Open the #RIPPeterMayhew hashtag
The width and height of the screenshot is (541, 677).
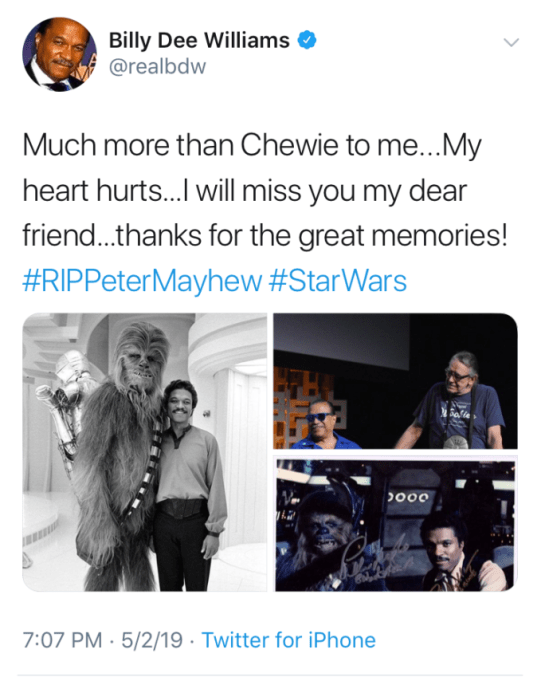click(142, 282)
